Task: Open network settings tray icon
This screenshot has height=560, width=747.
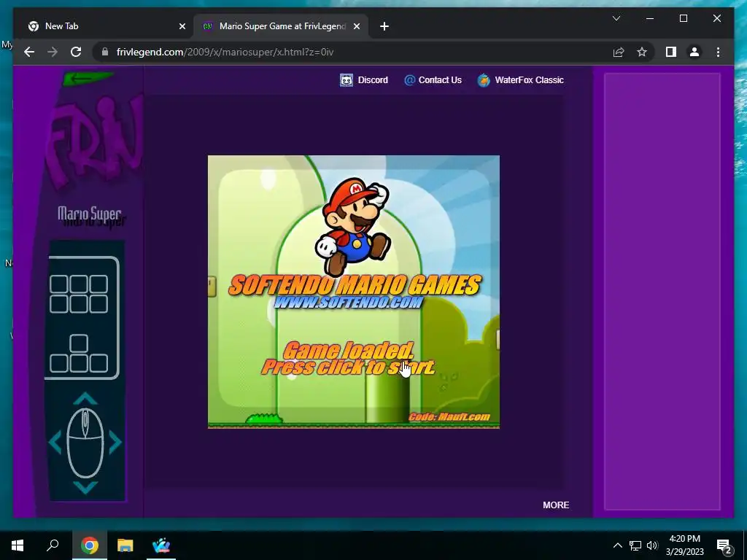Action: pos(635,545)
